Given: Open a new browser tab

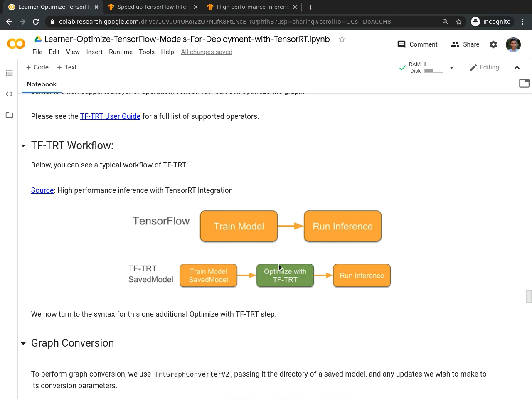Looking at the screenshot, I should pos(311,7).
